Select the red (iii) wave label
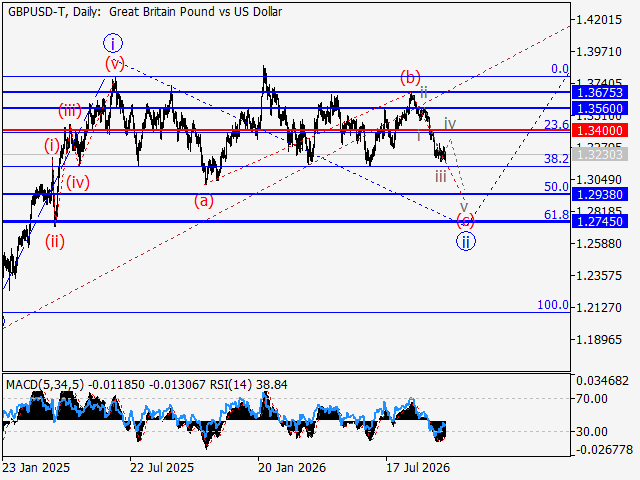The height and width of the screenshot is (480, 640). tap(70, 111)
